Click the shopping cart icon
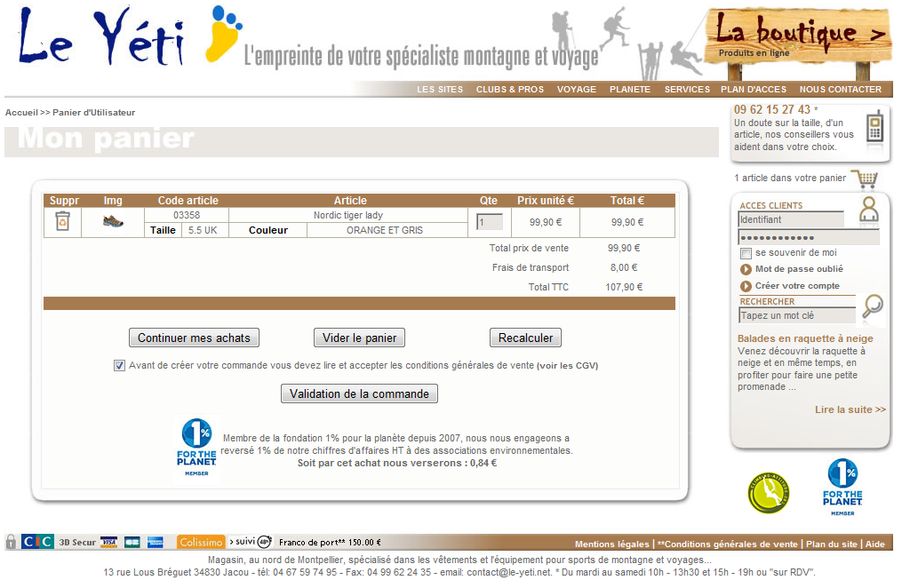The height and width of the screenshot is (588, 902). click(866, 179)
